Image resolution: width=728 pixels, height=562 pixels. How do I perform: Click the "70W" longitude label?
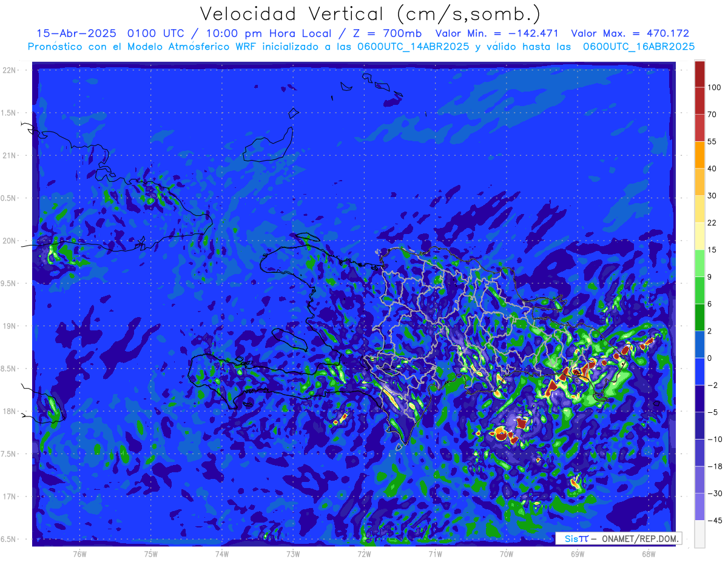(507, 554)
